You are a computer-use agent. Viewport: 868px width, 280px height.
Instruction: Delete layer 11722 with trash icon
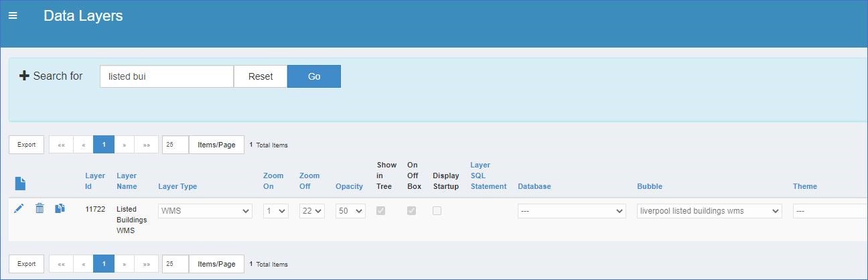pos(40,209)
